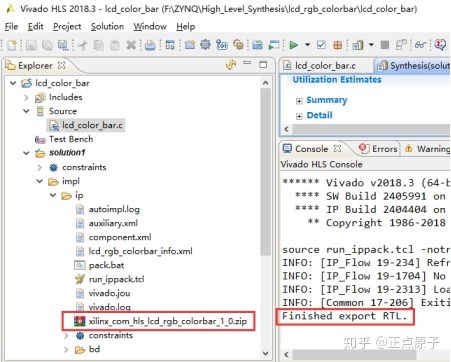
Task: Click the Print toolbar icon
Action: point(150,45)
